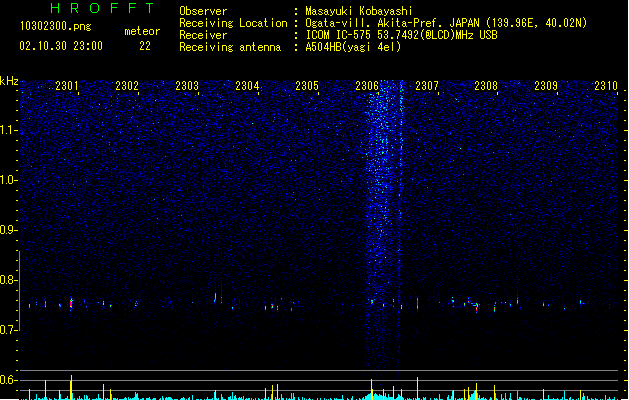Click the 2308 time marker

[x=486, y=86]
